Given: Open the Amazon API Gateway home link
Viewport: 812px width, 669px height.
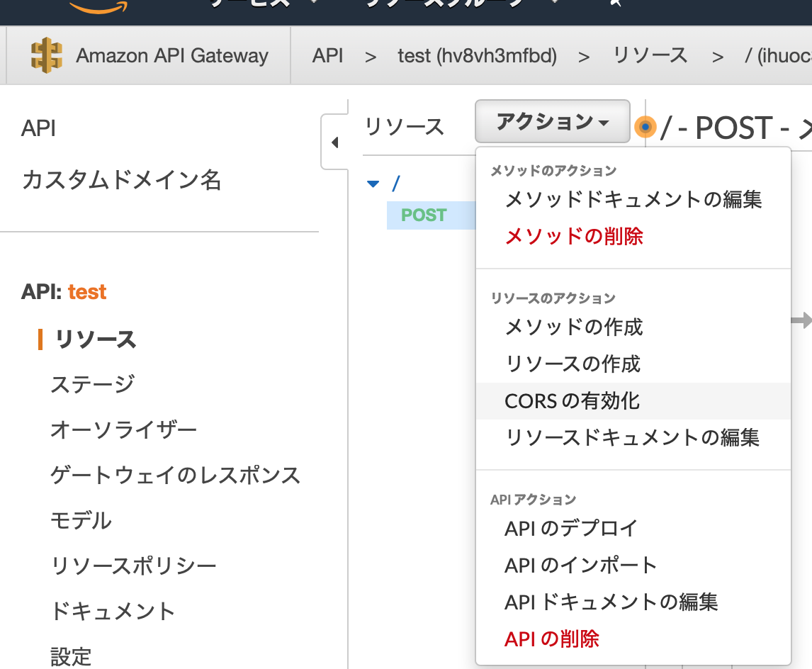Looking at the screenshot, I should click(172, 55).
